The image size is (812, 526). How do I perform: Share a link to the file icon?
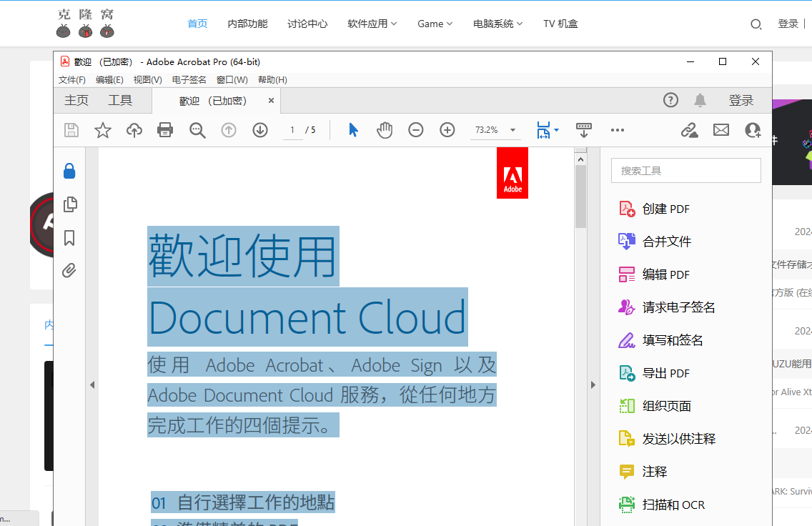tap(689, 130)
